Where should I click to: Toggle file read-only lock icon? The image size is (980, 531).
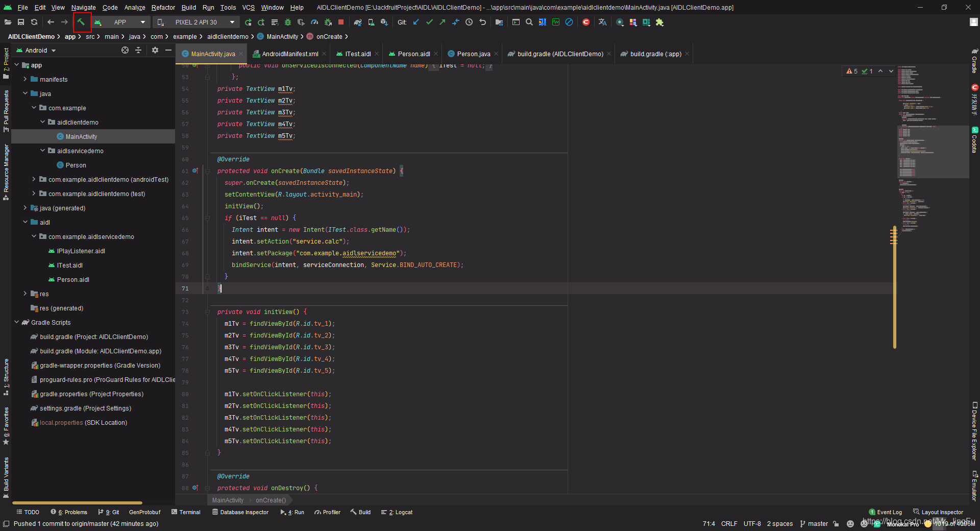click(836, 524)
